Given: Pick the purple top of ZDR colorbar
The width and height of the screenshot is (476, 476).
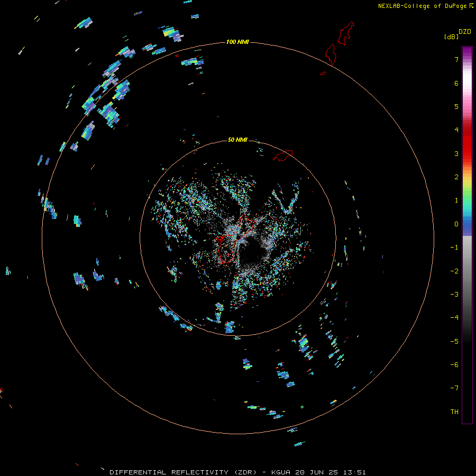Looking at the screenshot, I should point(467,52).
